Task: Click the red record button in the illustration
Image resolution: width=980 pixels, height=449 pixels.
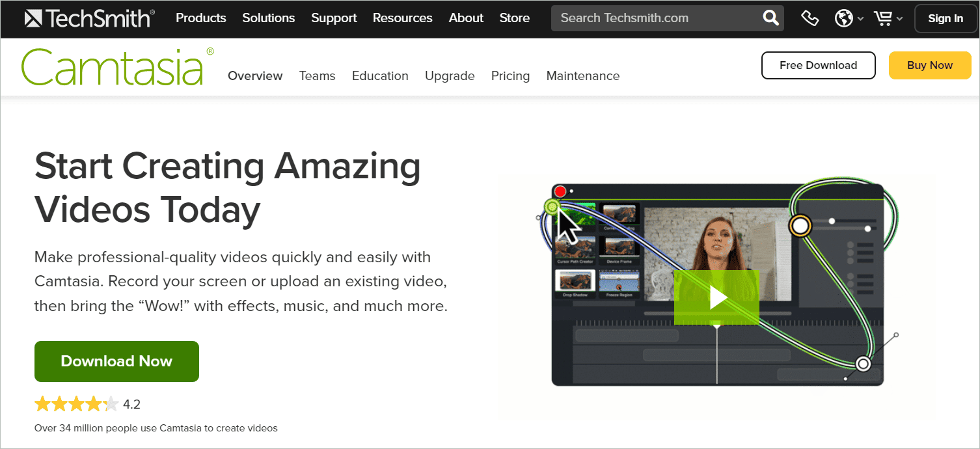Action: tap(560, 191)
